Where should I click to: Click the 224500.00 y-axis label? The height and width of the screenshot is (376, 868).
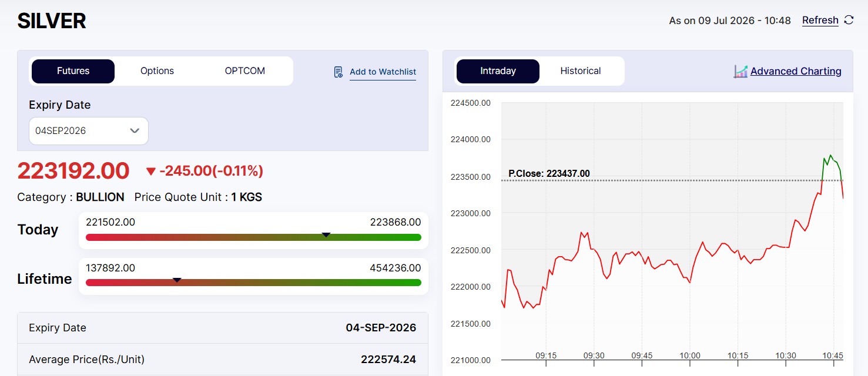click(470, 103)
